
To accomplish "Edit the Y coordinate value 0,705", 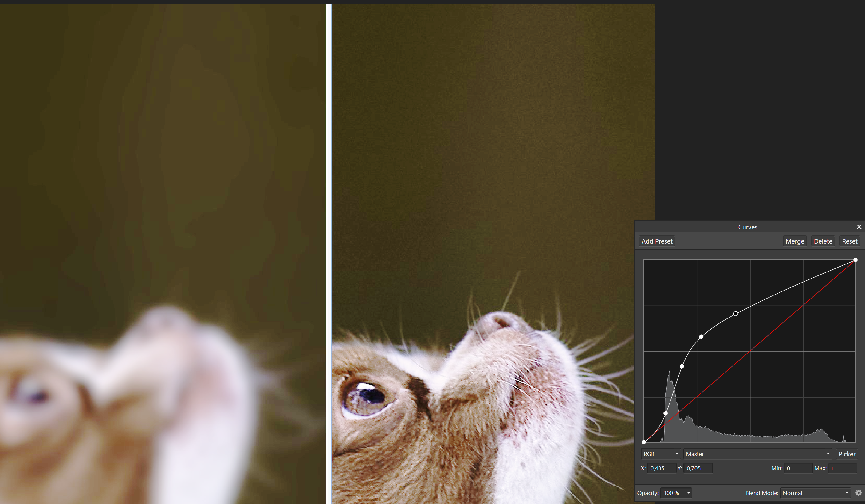I will pos(698,468).
